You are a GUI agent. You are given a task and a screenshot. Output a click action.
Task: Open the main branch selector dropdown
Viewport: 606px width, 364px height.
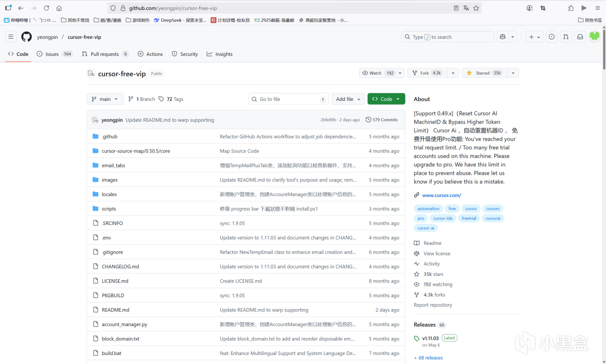(x=105, y=99)
